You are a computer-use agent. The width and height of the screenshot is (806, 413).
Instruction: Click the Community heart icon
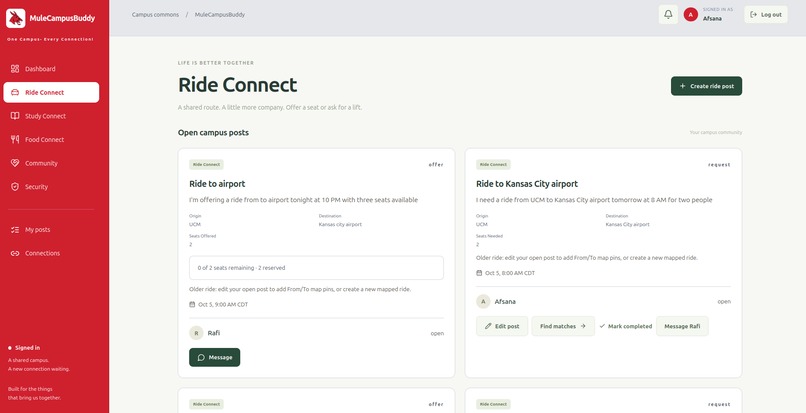15,163
